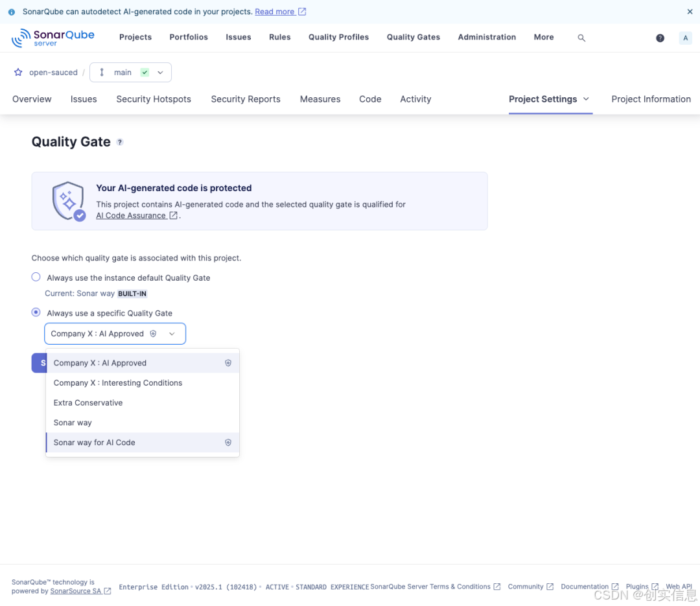The height and width of the screenshot is (606, 700).
Task: Choose Company X : AI Approved option
Action: 143,363
